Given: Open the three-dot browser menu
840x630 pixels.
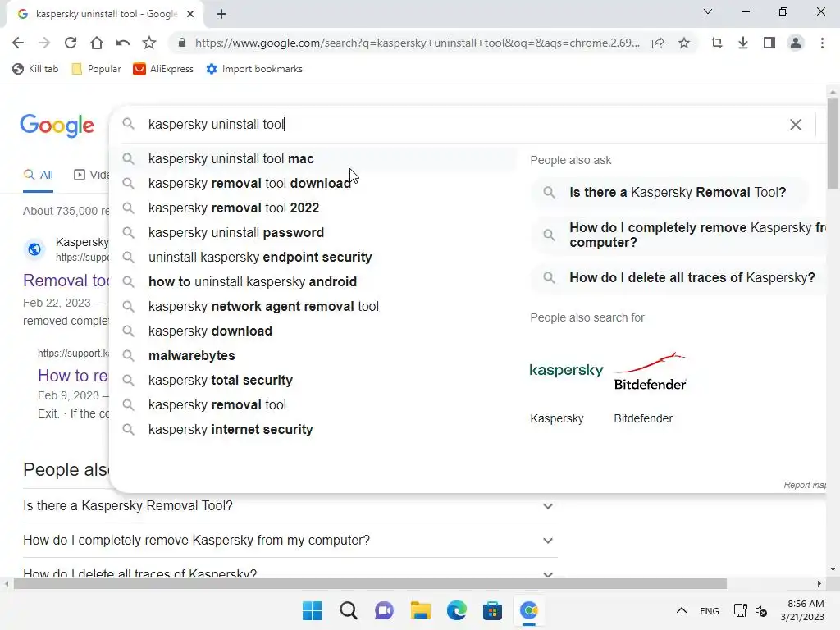Looking at the screenshot, I should 822,43.
